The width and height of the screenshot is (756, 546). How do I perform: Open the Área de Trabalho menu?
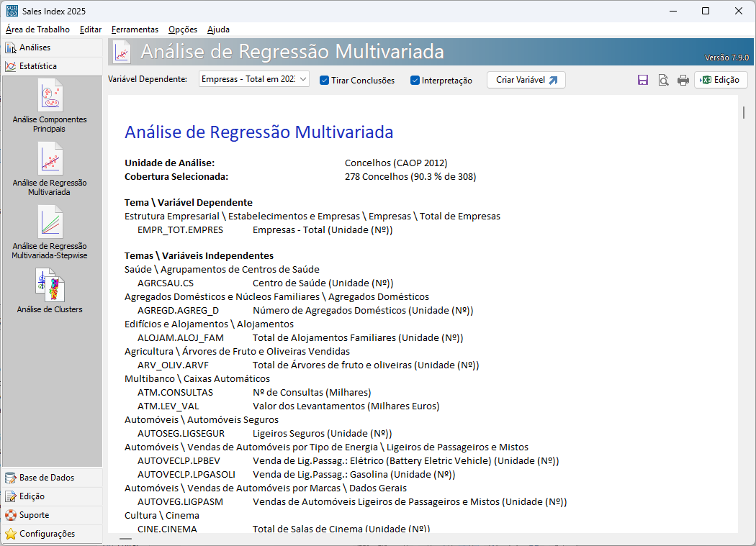(37, 29)
